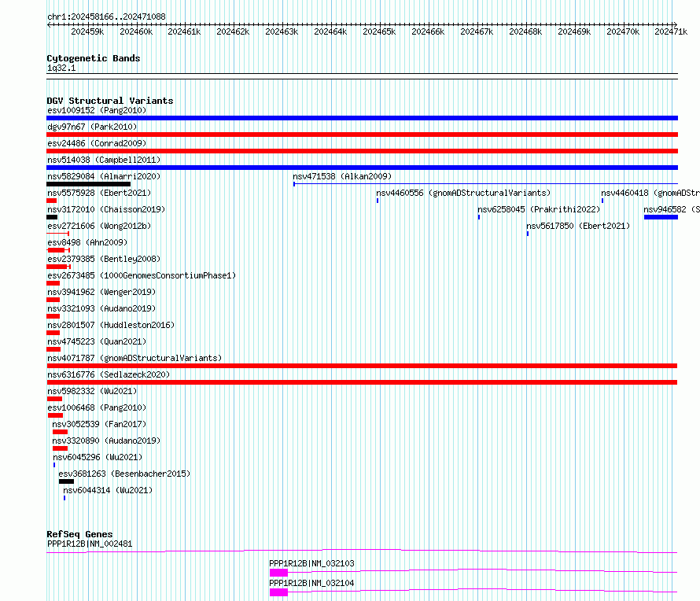Click the ruler's left scroll arrow
Viewport: 700px width, 601px height.
tap(49, 24)
